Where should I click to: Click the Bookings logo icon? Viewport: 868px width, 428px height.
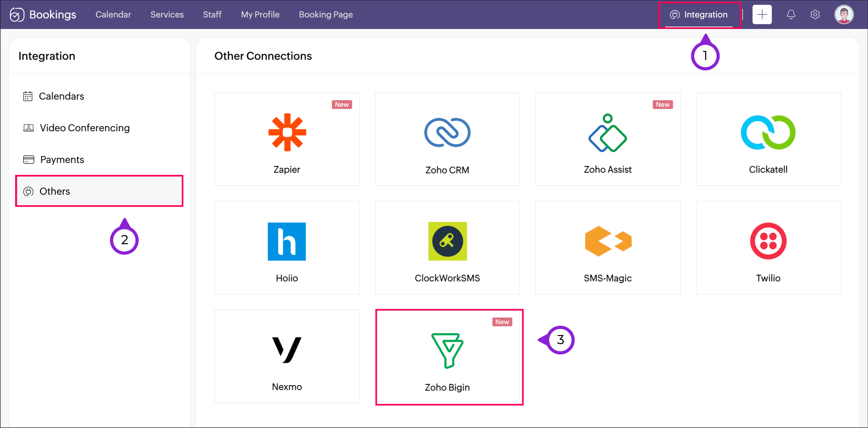[x=17, y=14]
